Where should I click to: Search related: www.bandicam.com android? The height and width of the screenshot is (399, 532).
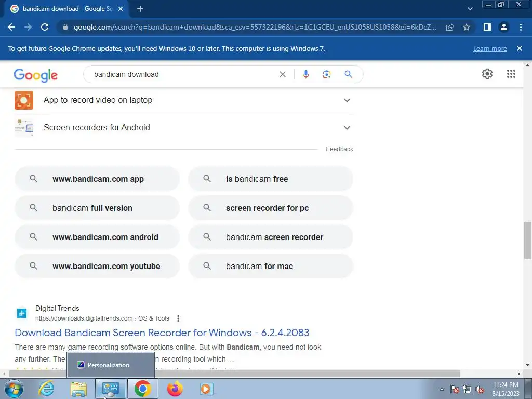pos(97,237)
